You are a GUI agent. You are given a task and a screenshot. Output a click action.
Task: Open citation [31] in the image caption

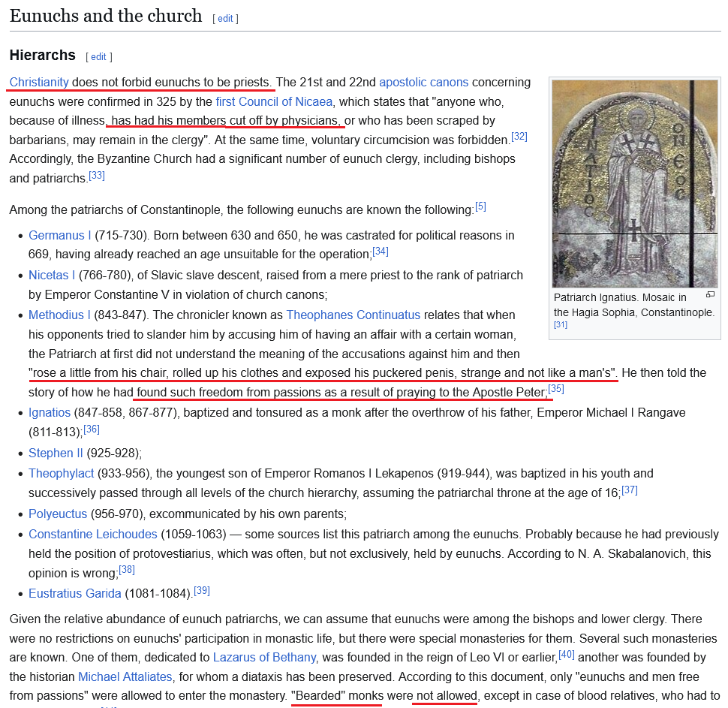coord(561,325)
